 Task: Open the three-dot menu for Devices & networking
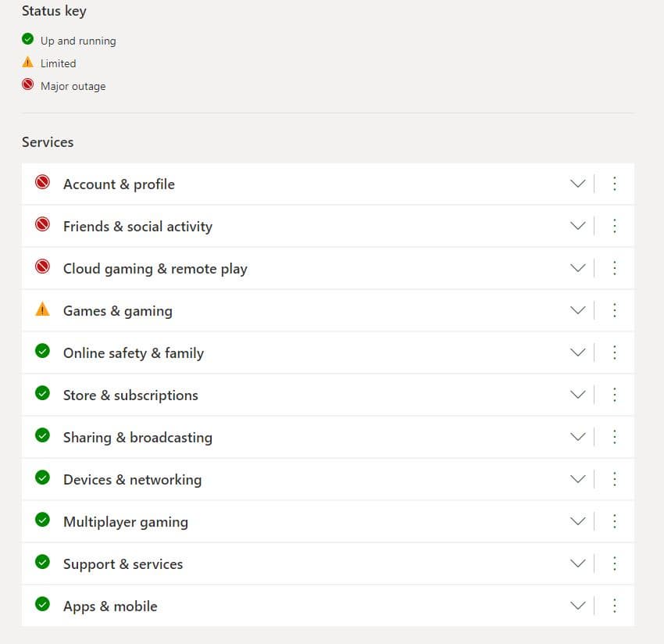pyautogui.click(x=614, y=479)
